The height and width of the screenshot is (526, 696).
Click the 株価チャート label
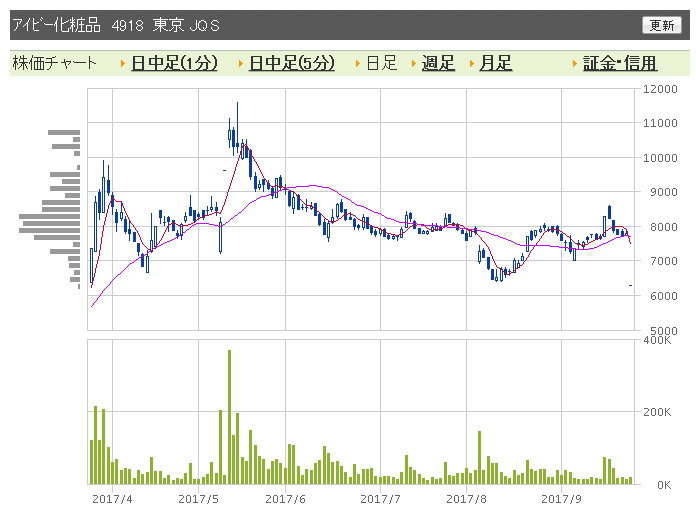(54, 63)
